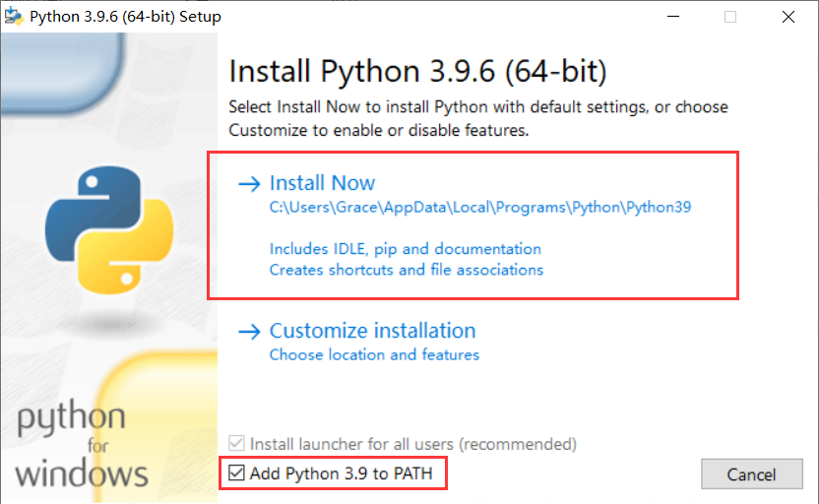Click the Python setup icon in title bar
The width and height of the screenshot is (819, 504).
tap(14, 17)
